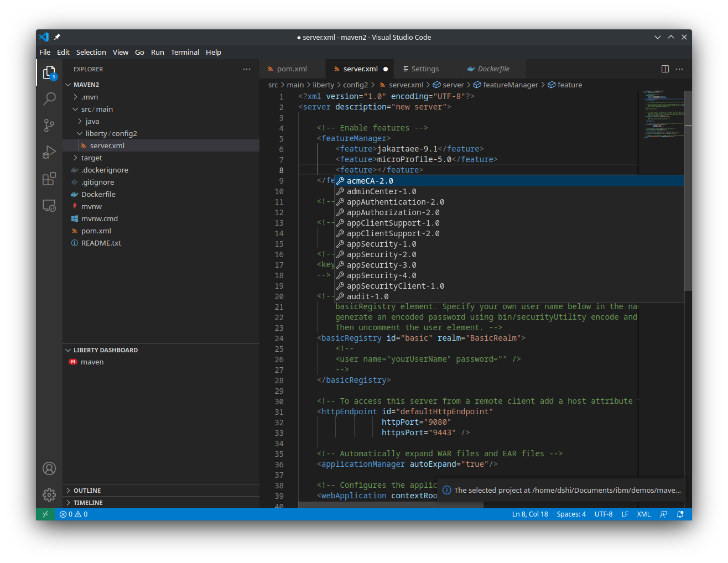Viewport: 728px width, 563px height.
Task: Open notifications bell in status bar
Action: coord(680,514)
